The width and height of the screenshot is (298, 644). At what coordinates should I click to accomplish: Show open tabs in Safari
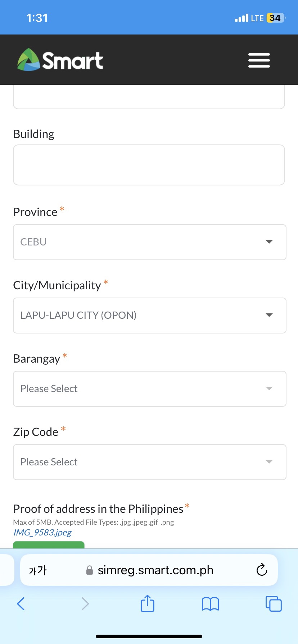pos(274,603)
